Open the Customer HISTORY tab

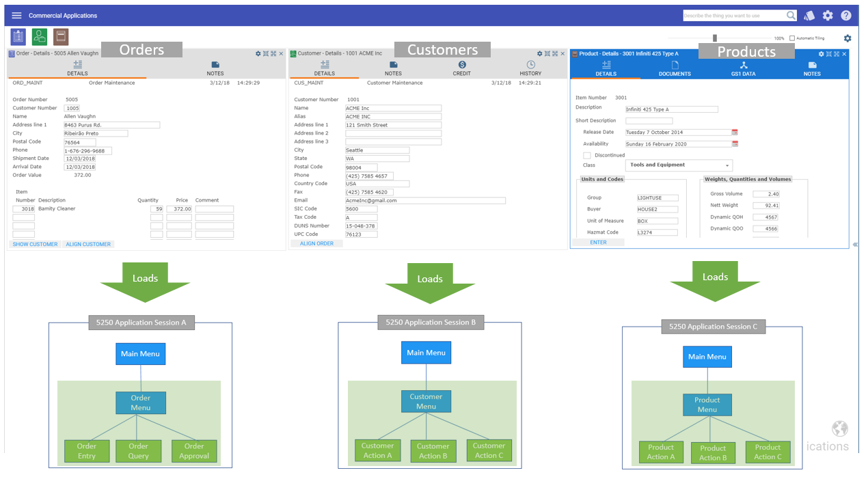point(530,68)
